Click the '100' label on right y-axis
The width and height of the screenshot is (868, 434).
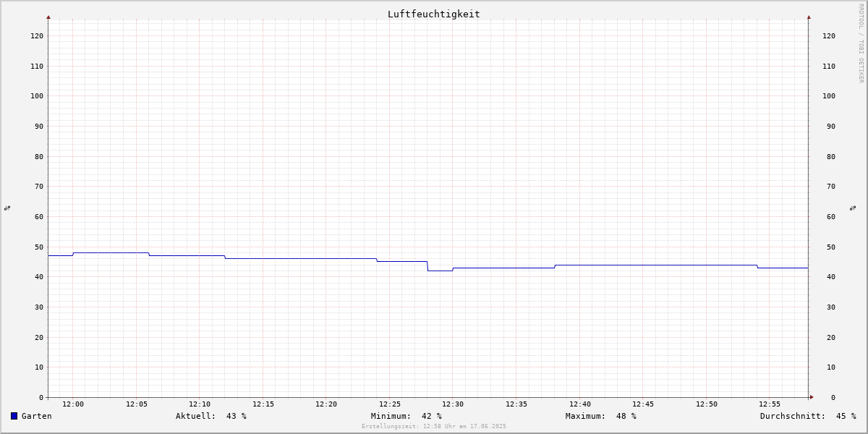point(829,95)
